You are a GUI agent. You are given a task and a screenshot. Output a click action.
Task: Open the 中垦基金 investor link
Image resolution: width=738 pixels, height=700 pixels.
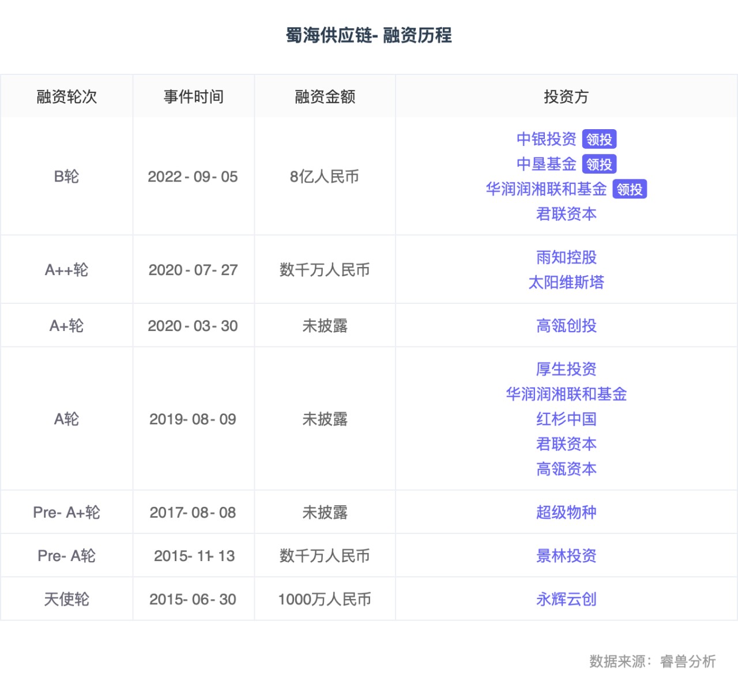click(547, 164)
